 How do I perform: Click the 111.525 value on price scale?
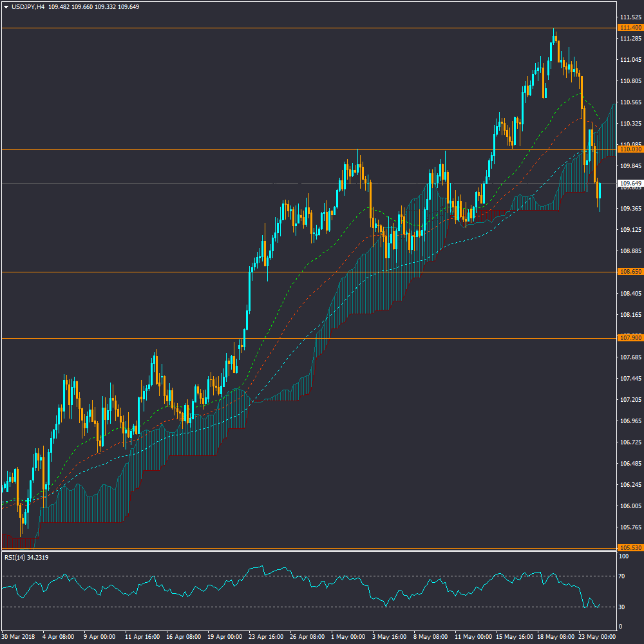coord(629,17)
